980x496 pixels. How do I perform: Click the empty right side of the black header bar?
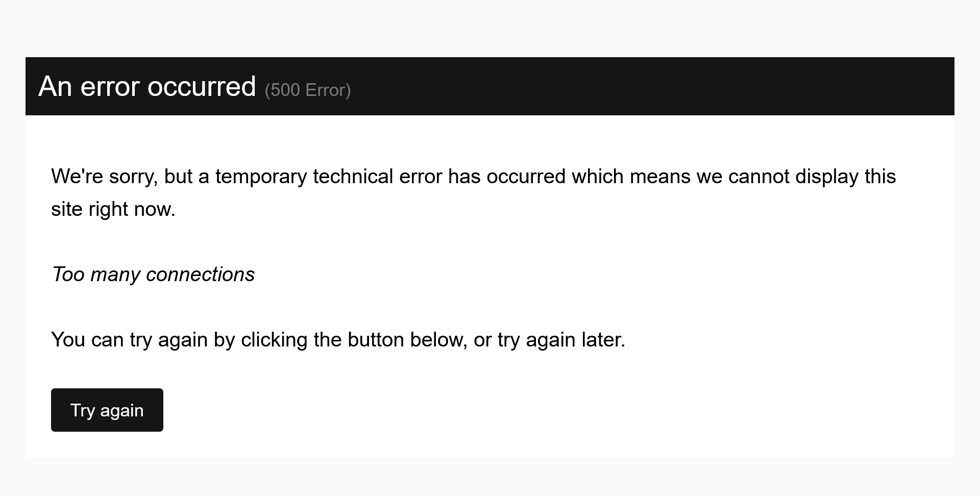click(715, 86)
